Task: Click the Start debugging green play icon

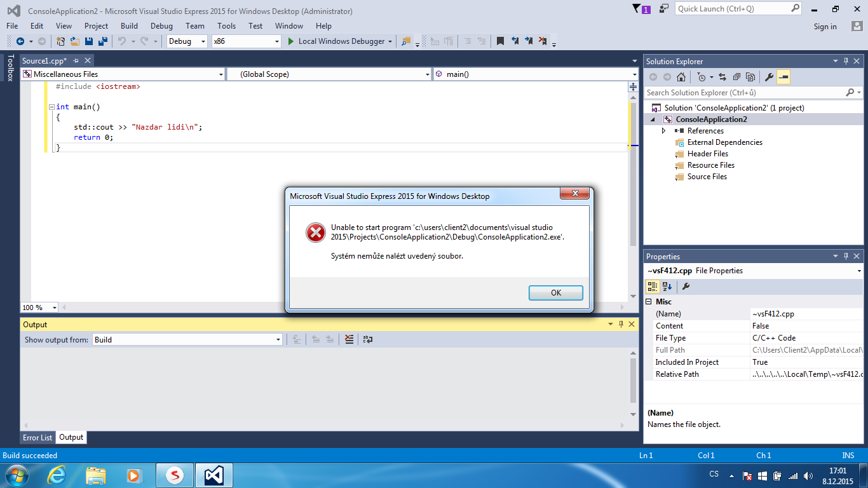Action: 290,41
